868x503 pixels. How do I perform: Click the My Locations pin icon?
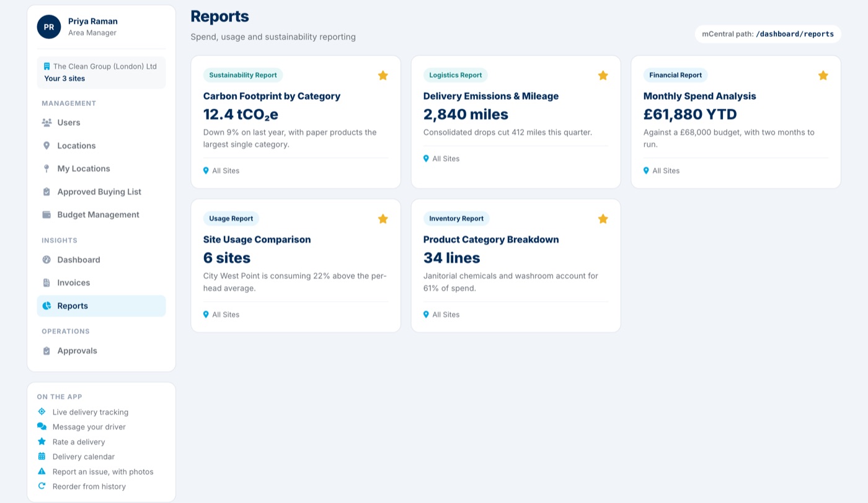point(46,168)
